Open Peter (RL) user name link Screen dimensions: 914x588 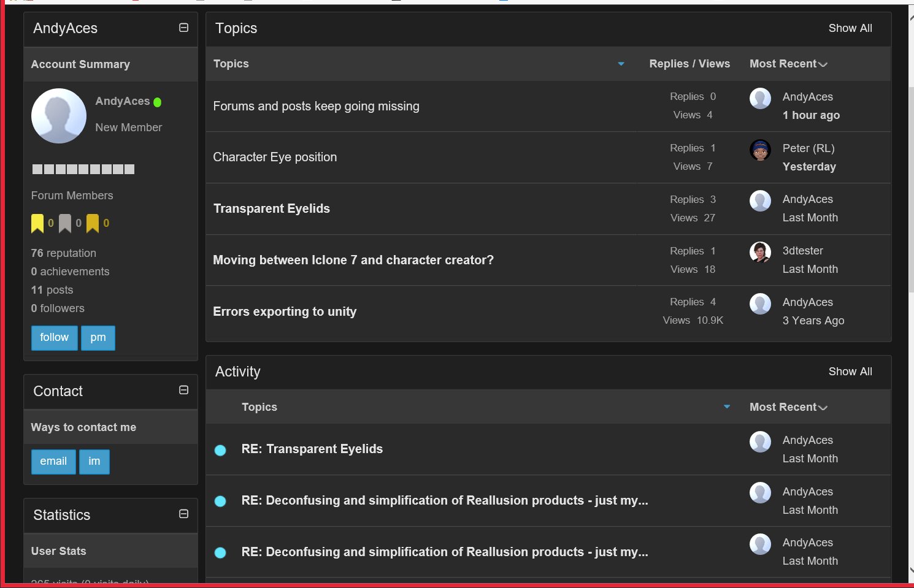(x=808, y=148)
